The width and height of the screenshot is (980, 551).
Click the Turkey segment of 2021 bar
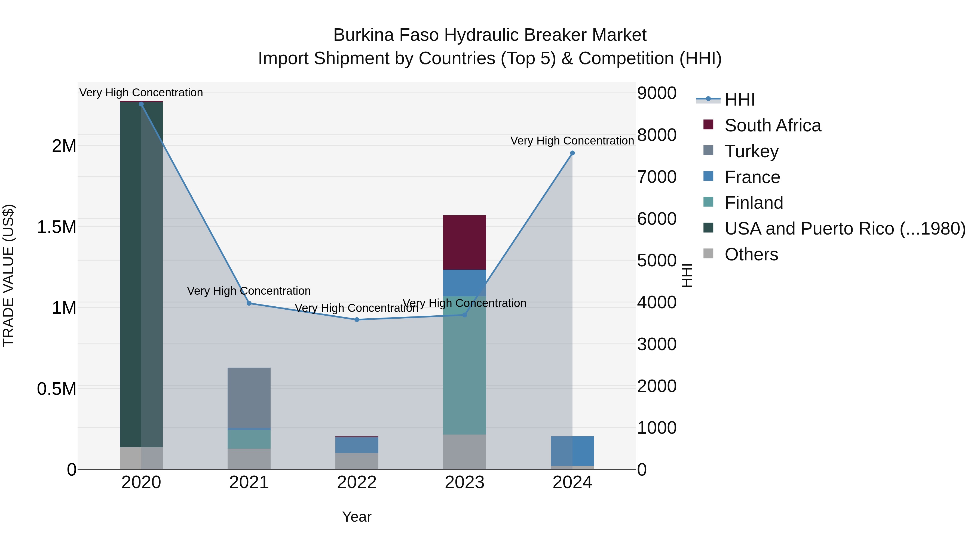point(249,397)
